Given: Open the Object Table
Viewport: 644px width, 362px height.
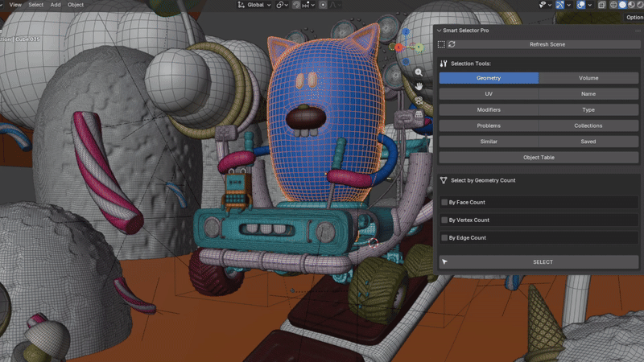Looking at the screenshot, I should click(539, 158).
